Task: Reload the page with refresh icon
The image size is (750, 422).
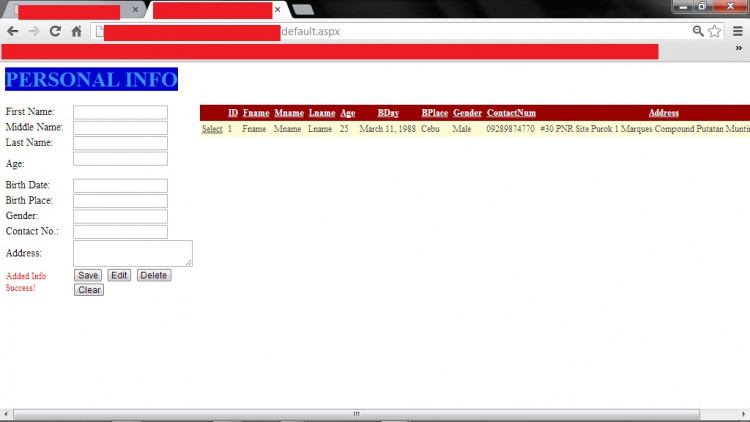Action: (x=55, y=31)
